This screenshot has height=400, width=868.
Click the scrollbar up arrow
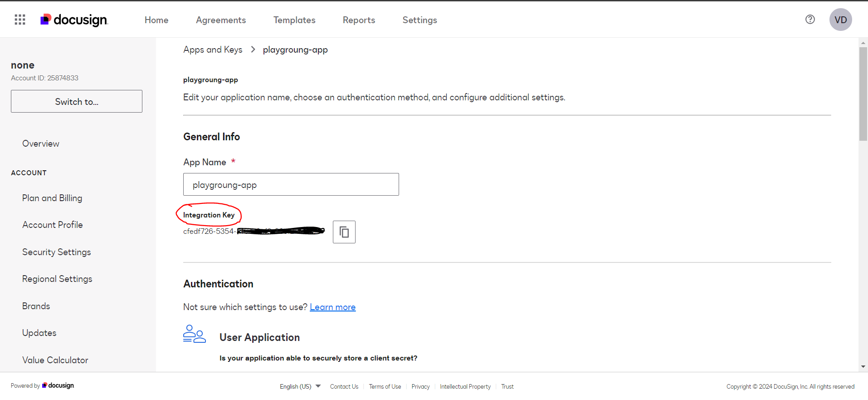(x=863, y=43)
